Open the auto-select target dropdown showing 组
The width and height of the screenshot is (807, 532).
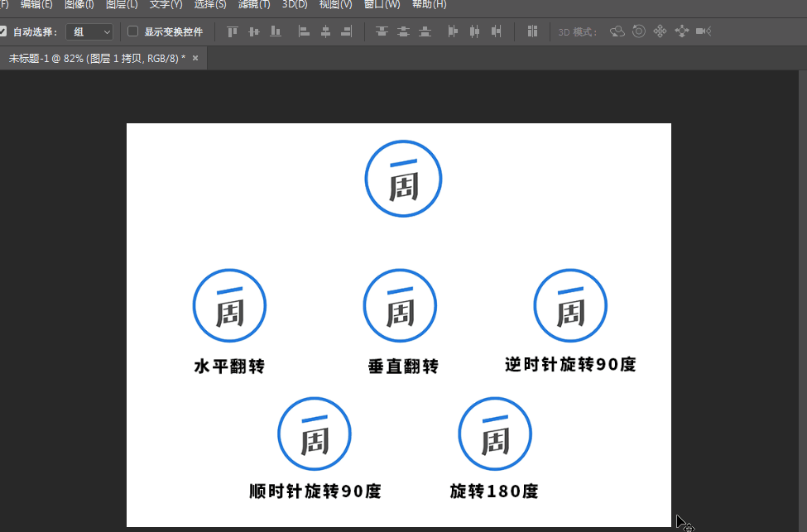click(x=89, y=31)
